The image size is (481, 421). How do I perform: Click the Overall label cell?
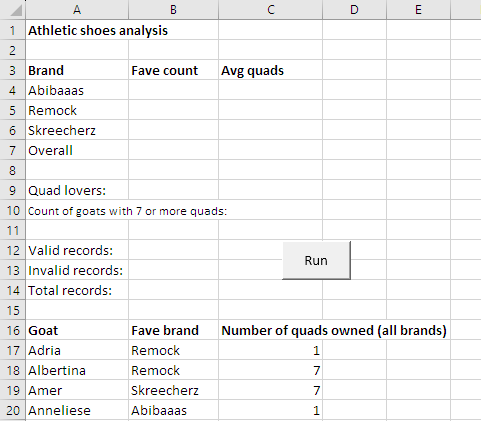(x=77, y=150)
